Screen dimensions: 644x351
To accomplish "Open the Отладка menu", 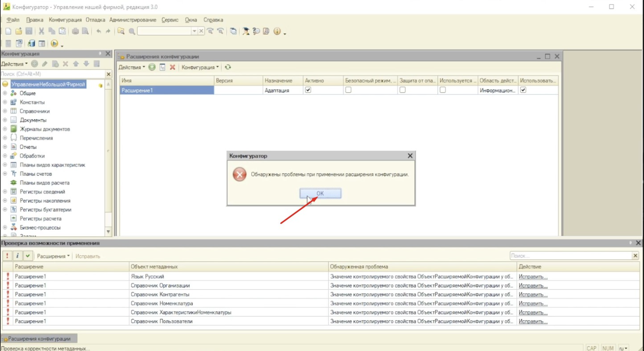I will pos(95,20).
